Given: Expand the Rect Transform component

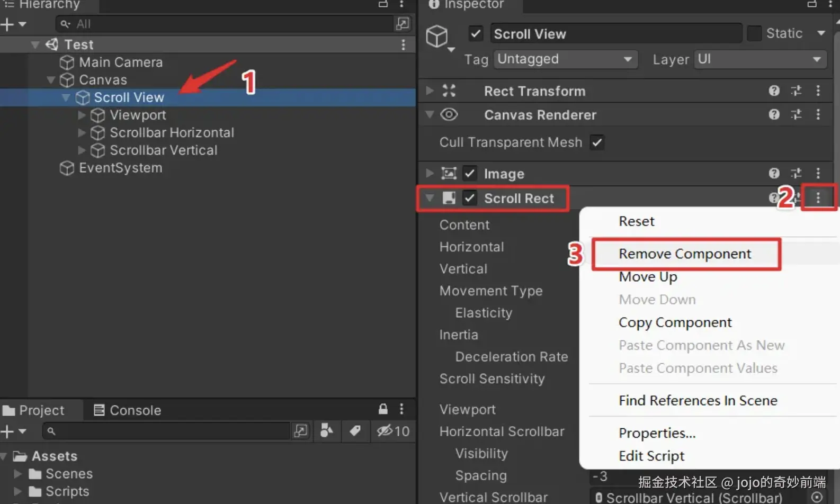Looking at the screenshot, I should 430,91.
